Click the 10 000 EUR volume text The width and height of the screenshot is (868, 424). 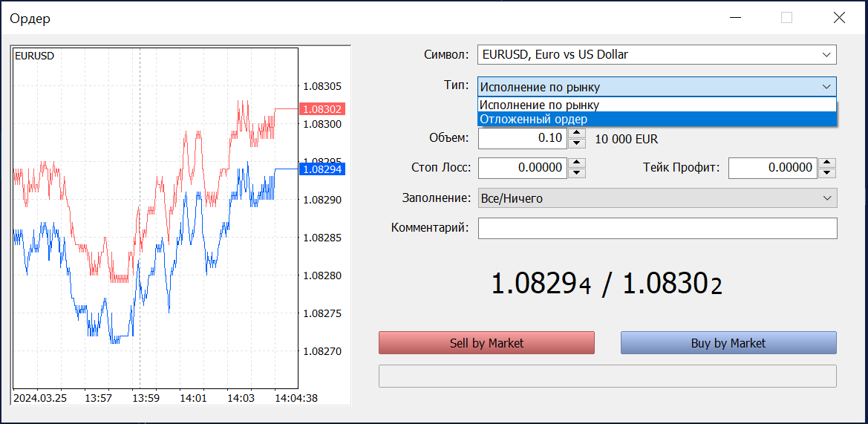(627, 139)
